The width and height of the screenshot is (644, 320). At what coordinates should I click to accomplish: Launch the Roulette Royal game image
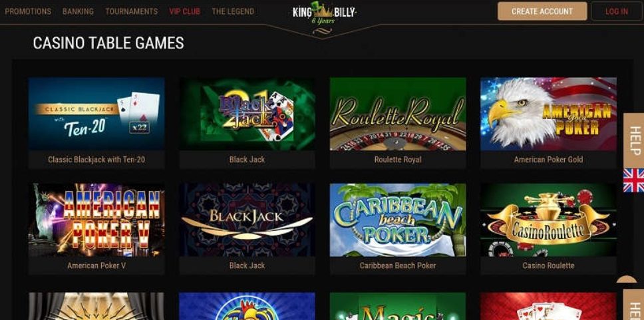tap(398, 114)
